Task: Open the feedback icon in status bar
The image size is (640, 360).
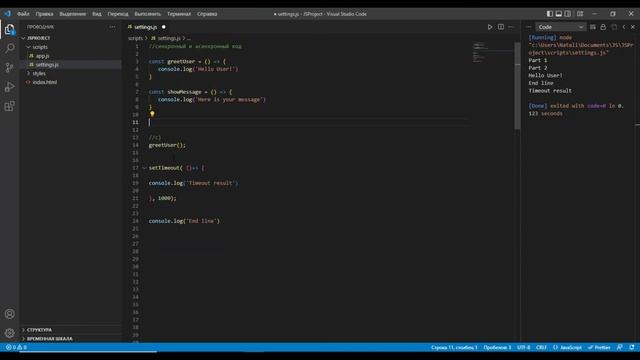Action: click(620, 347)
